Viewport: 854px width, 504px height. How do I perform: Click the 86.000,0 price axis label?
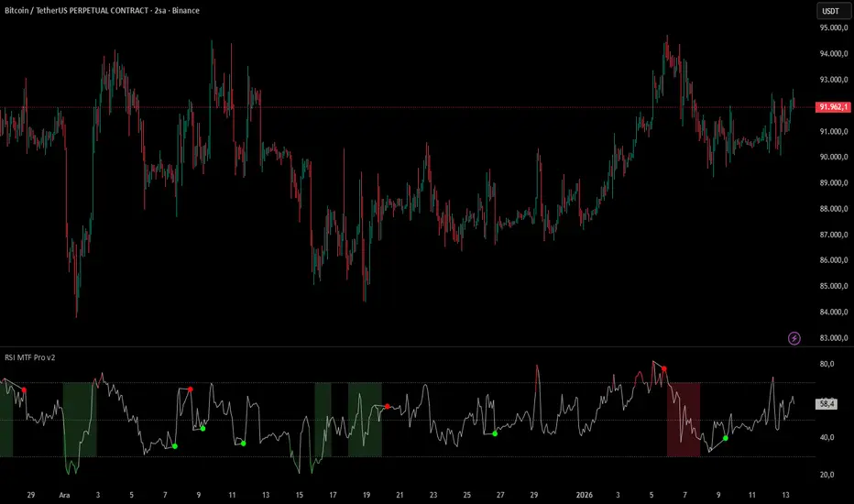833,260
